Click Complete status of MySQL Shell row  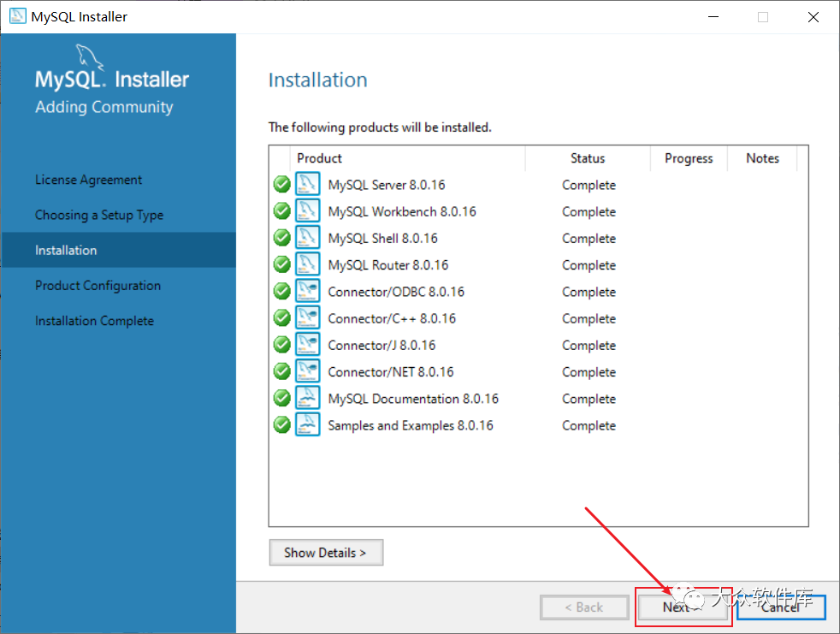[589, 239]
